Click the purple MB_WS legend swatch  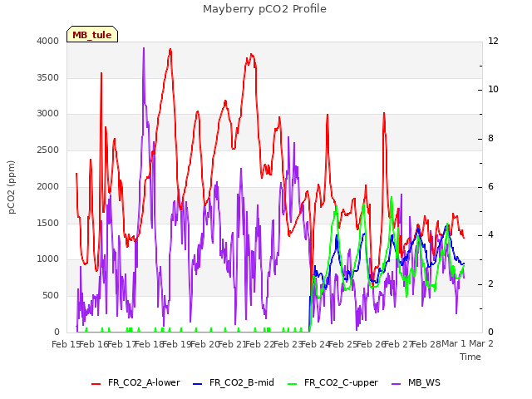point(396,384)
